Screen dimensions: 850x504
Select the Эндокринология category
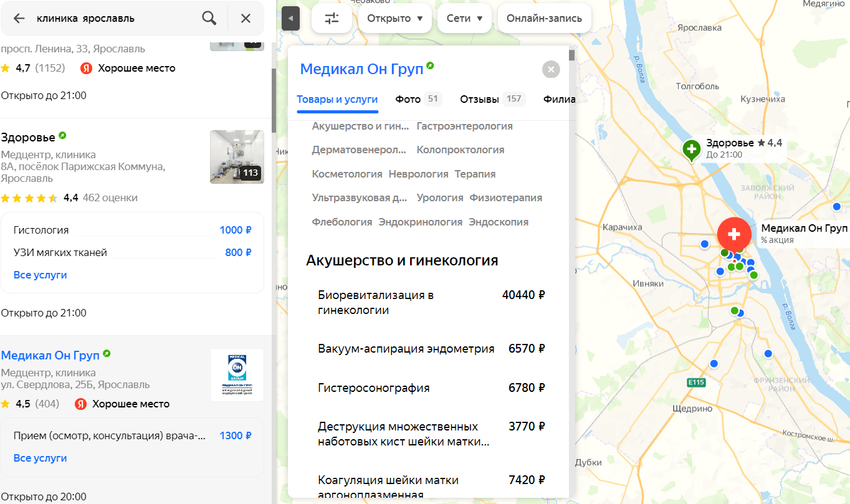pos(421,222)
